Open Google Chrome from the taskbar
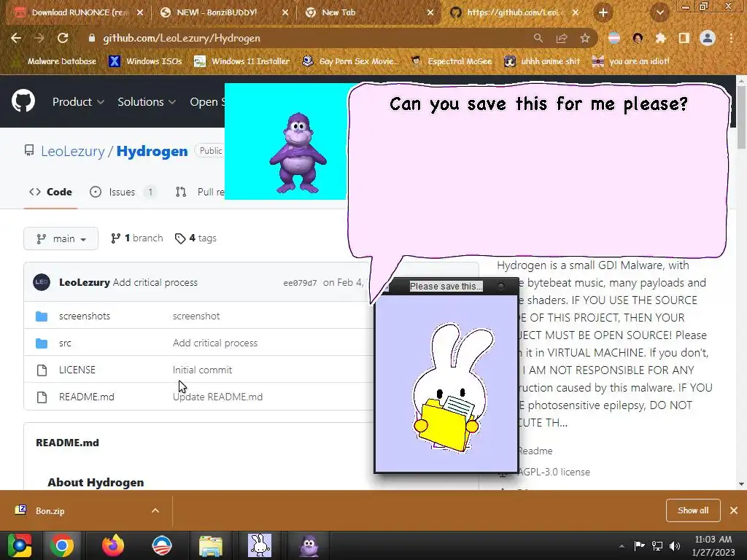 [62, 545]
